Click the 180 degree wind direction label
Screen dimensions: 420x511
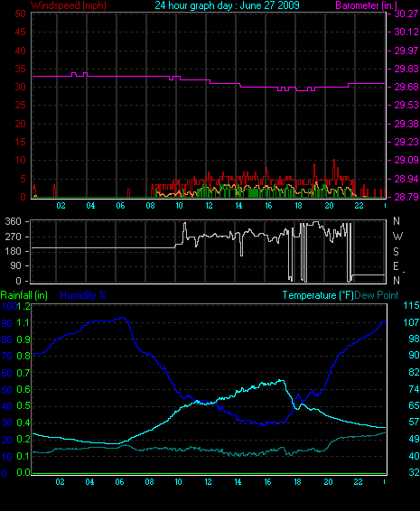click(13, 251)
